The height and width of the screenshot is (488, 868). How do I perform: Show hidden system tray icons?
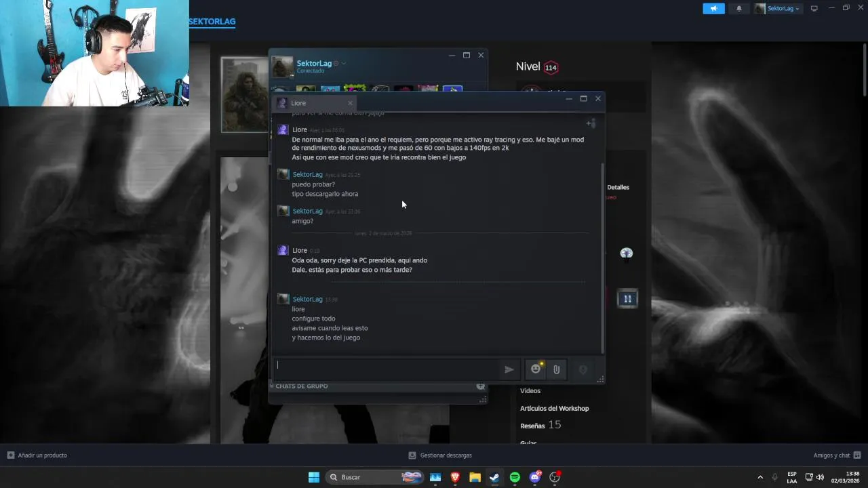click(759, 477)
